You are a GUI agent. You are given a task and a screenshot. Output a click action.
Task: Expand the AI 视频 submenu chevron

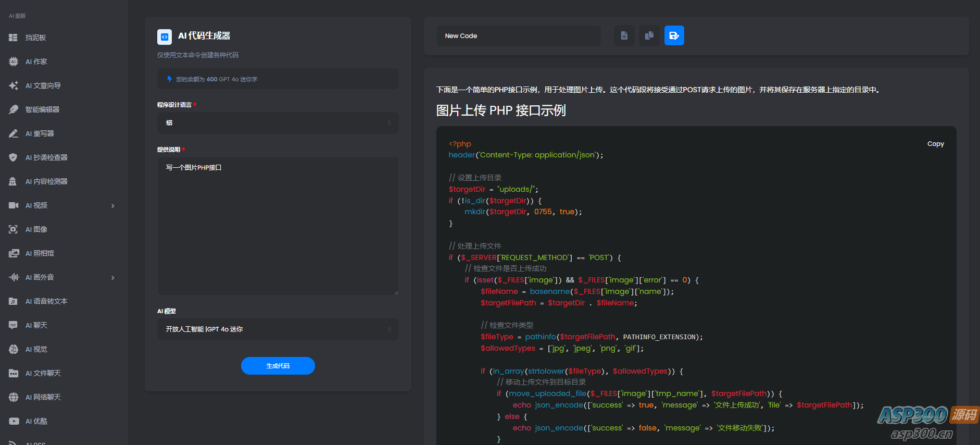113,206
